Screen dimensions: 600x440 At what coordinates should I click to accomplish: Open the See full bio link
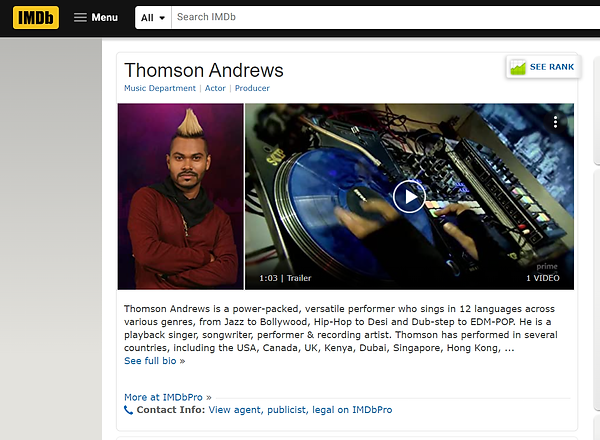tap(155, 361)
